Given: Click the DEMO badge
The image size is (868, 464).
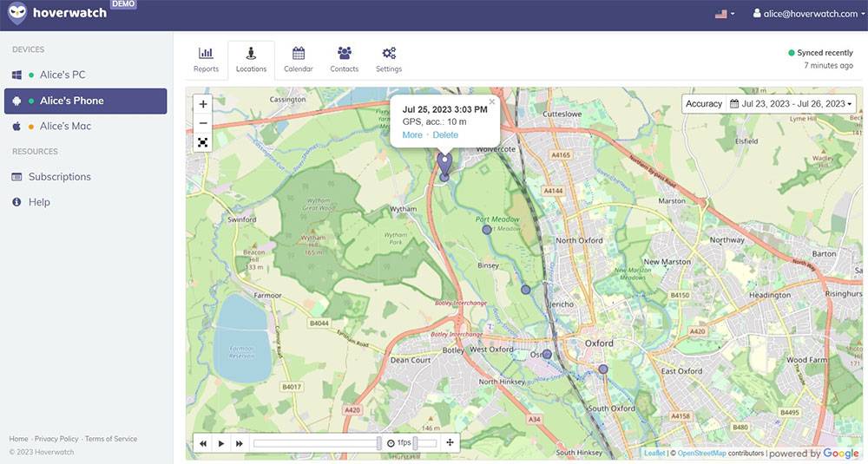Looking at the screenshot, I should point(123,4).
